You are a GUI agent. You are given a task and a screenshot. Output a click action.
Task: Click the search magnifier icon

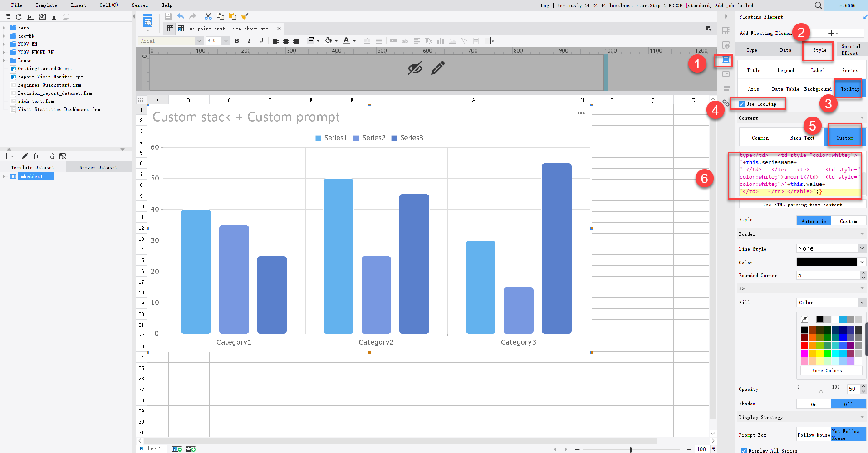click(x=818, y=5)
